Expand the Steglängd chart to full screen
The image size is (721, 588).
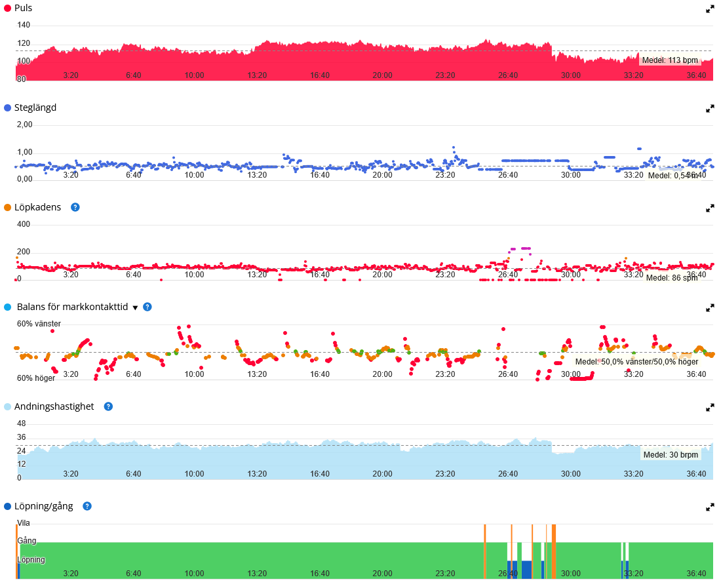[x=710, y=109]
